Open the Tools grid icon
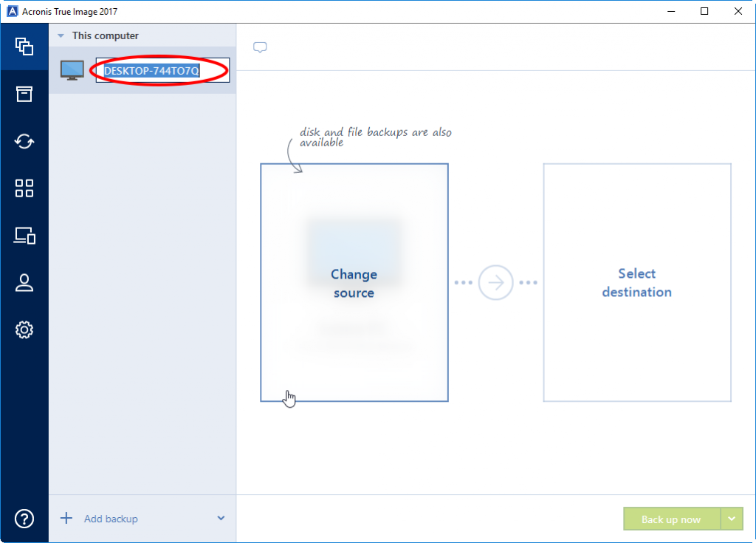 [x=24, y=188]
